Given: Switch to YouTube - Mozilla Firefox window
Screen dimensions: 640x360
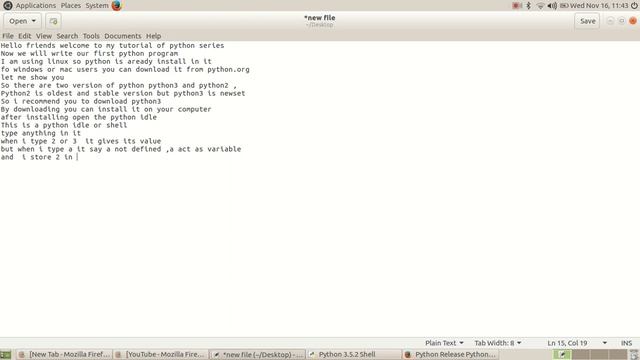Looking at the screenshot, I should pos(160,355).
